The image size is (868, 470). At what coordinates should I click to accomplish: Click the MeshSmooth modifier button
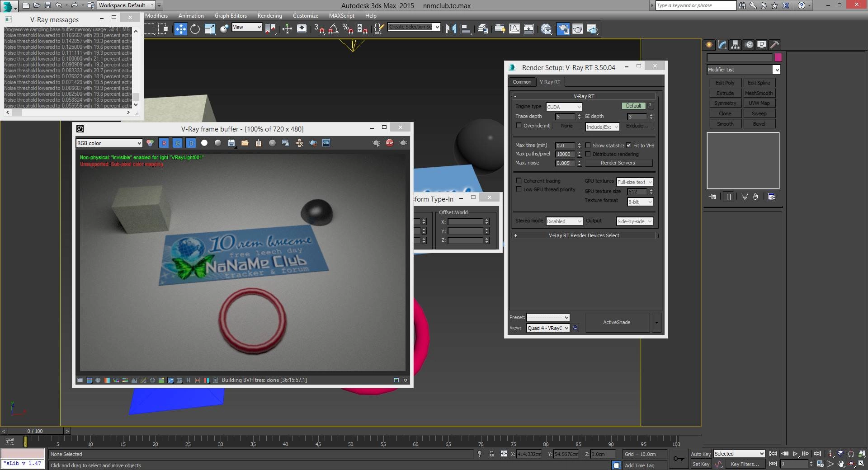[759, 93]
